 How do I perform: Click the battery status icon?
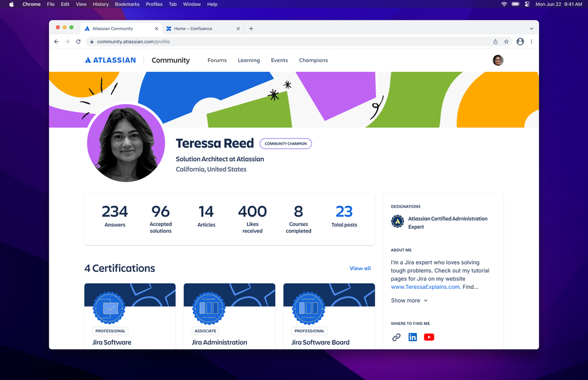point(516,4)
